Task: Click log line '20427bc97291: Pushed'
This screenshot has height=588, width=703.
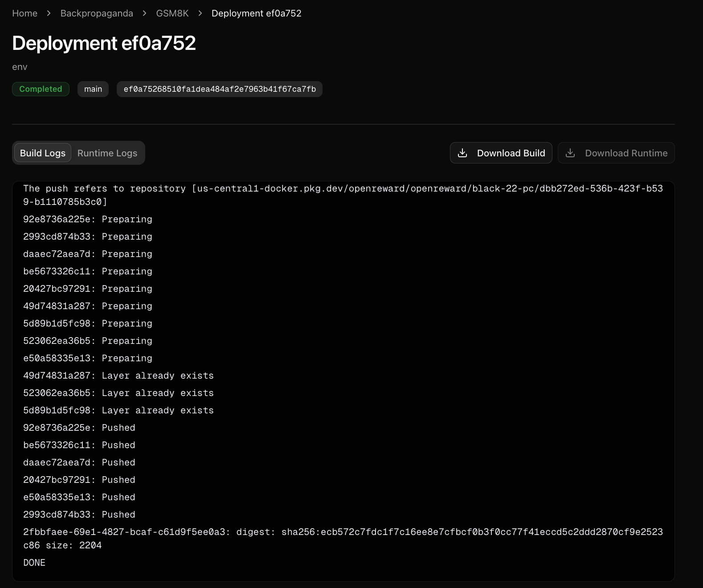Action: (79, 480)
